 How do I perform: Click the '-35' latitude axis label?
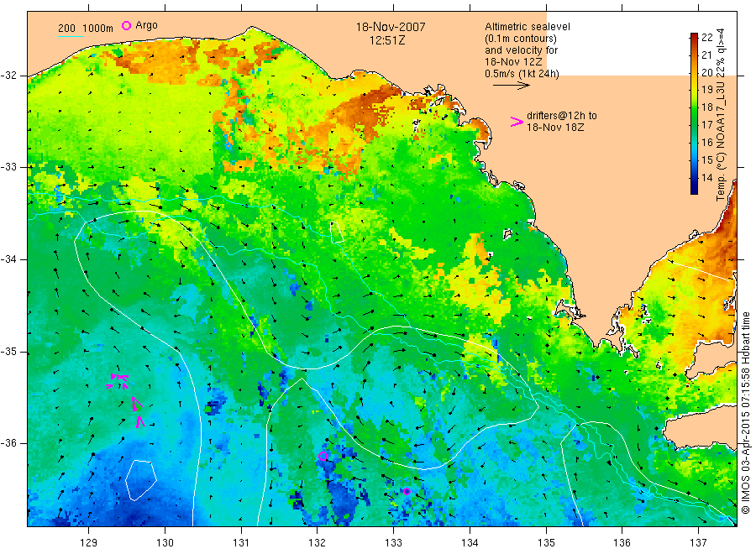[x=8, y=352]
